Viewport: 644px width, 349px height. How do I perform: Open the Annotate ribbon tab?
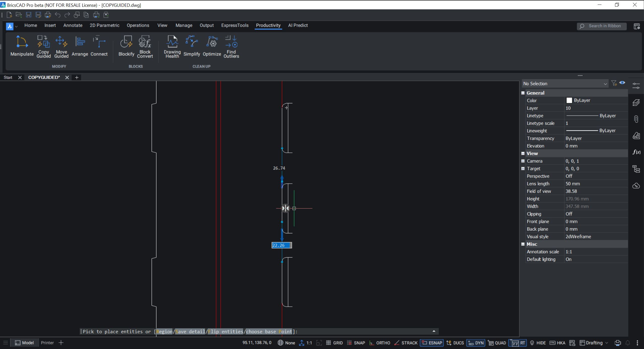click(x=73, y=25)
